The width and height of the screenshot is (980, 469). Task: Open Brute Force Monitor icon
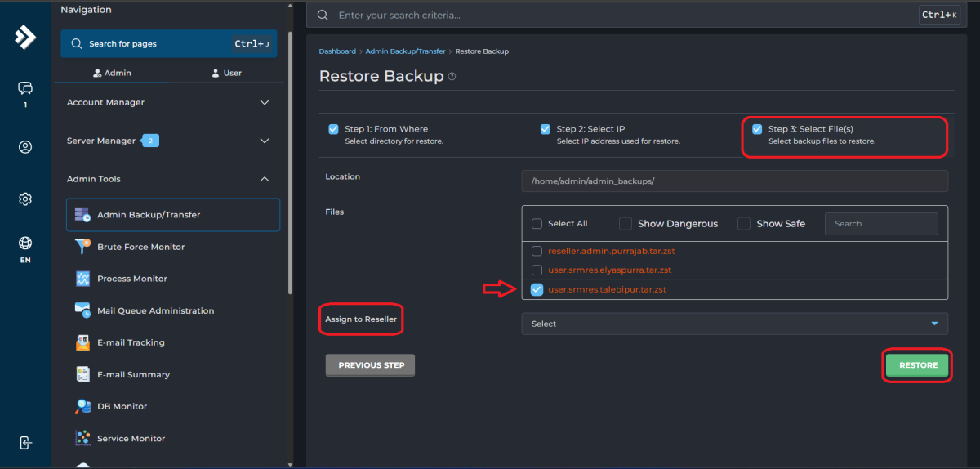click(x=82, y=247)
